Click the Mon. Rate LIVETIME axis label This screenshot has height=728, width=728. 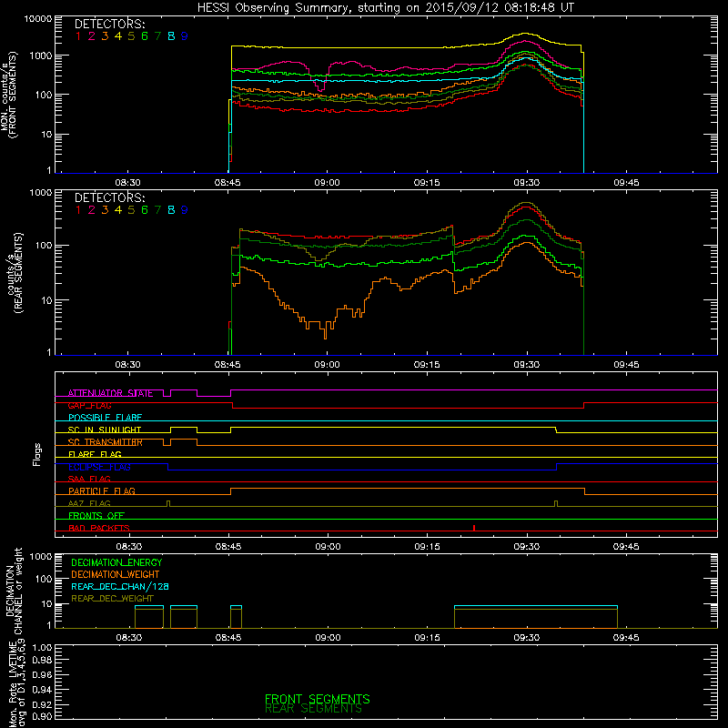pos(17,682)
